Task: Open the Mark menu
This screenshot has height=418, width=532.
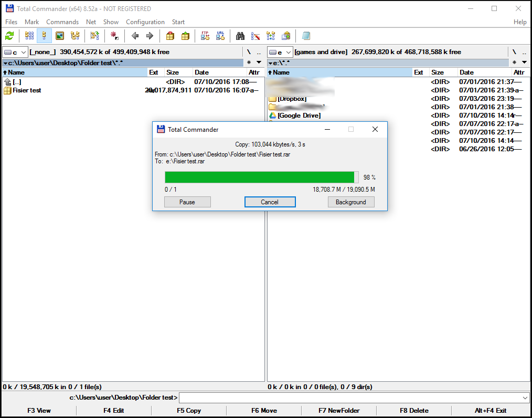Action: [31, 22]
